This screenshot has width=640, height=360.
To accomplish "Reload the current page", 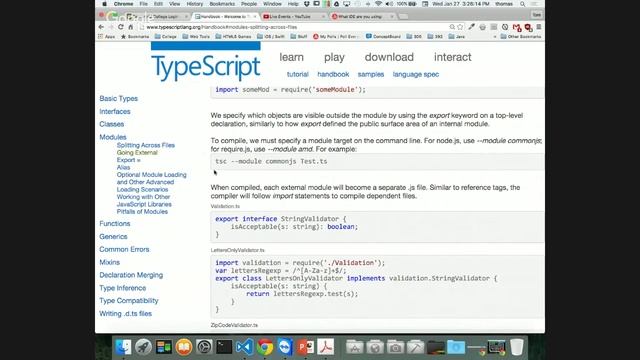I will pyautogui.click(x=121, y=27).
